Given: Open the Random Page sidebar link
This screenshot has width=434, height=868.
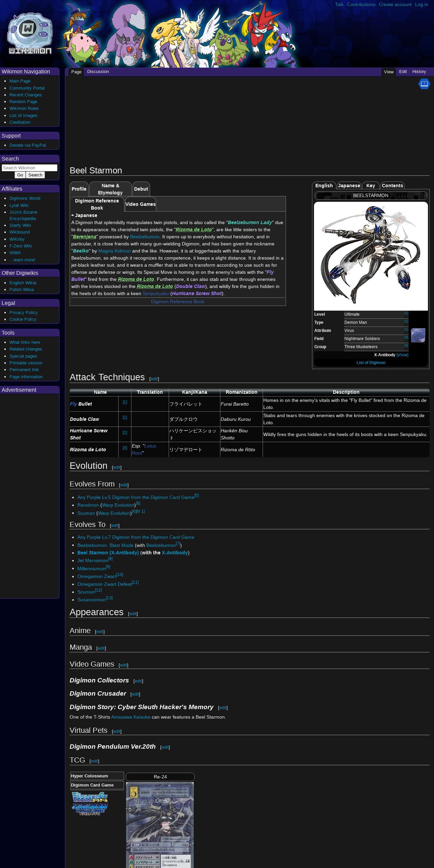Looking at the screenshot, I should point(23,102).
